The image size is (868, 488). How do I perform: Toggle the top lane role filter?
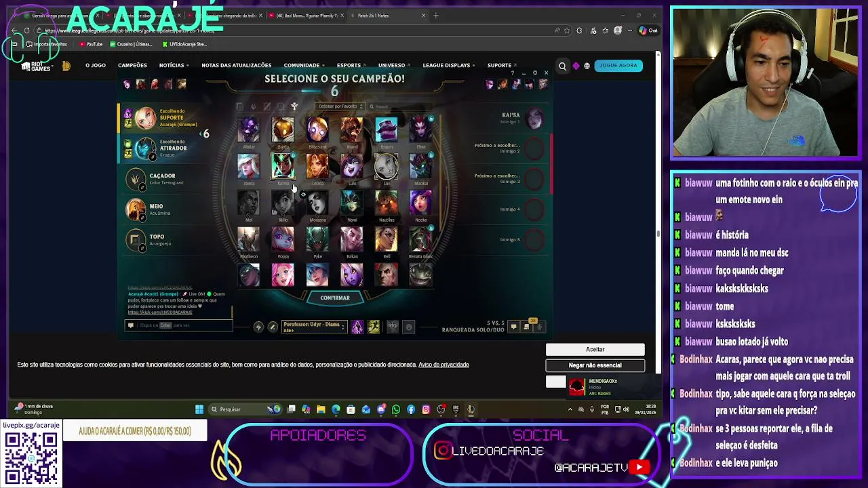click(x=239, y=106)
